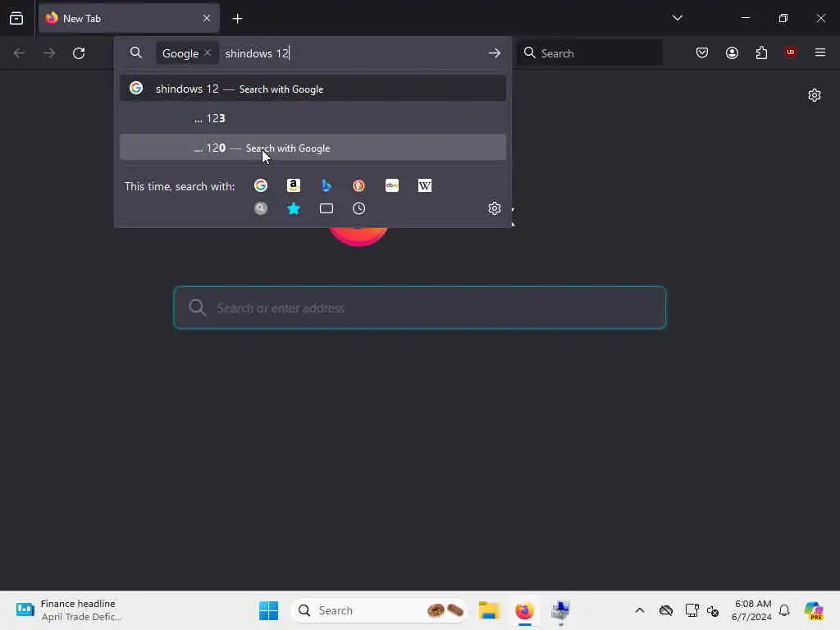The width and height of the screenshot is (840, 630).
Task: Open uBlock Origin extension popup
Action: (790, 52)
